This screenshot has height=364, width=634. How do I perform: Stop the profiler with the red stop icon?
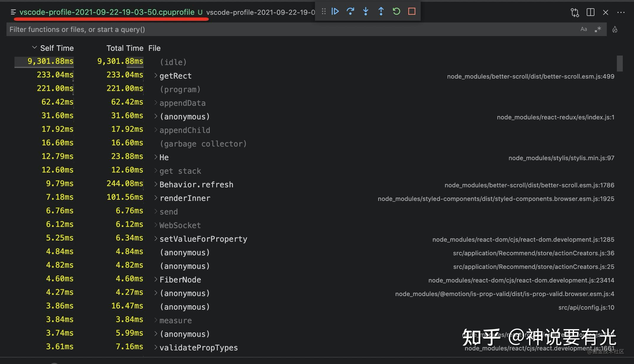click(x=411, y=12)
